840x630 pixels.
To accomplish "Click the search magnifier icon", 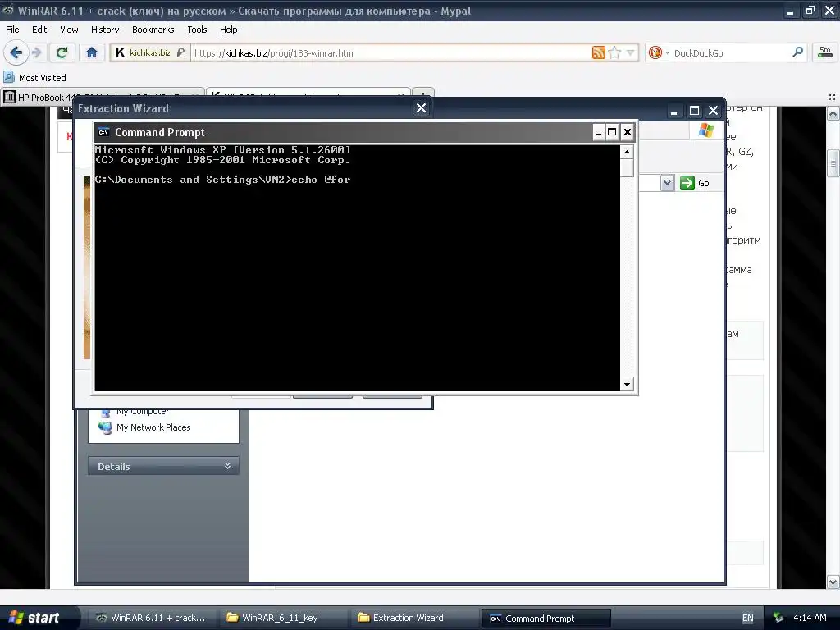I will (x=797, y=52).
